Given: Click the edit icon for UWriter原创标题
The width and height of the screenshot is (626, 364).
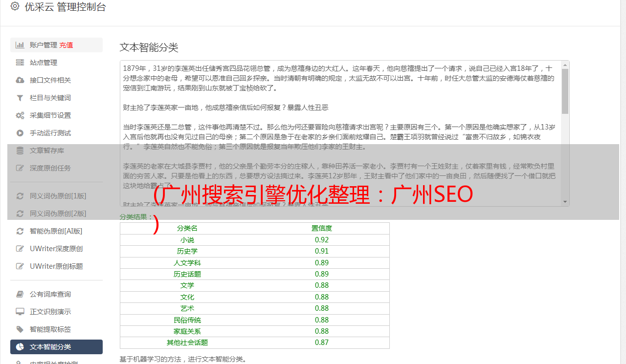Looking at the screenshot, I should (20, 266).
